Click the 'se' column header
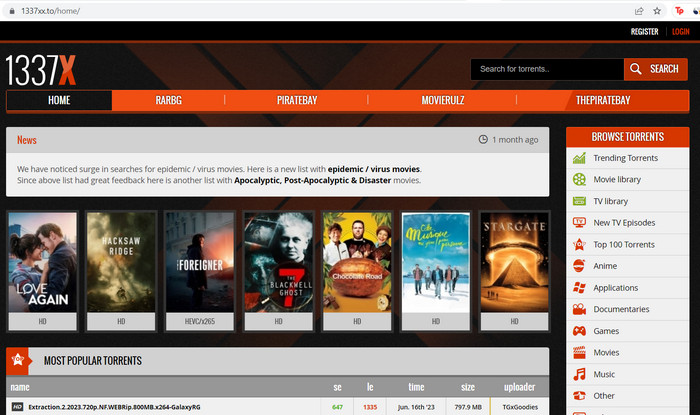The image size is (700, 415). pyautogui.click(x=338, y=387)
